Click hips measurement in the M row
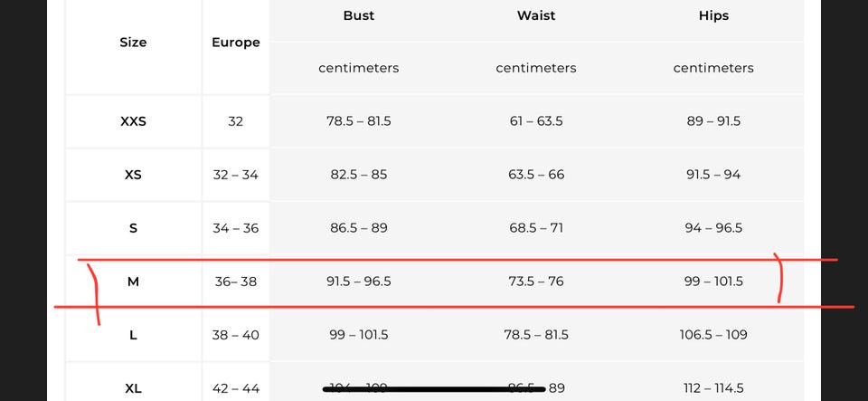The image size is (868, 401). coord(713,282)
